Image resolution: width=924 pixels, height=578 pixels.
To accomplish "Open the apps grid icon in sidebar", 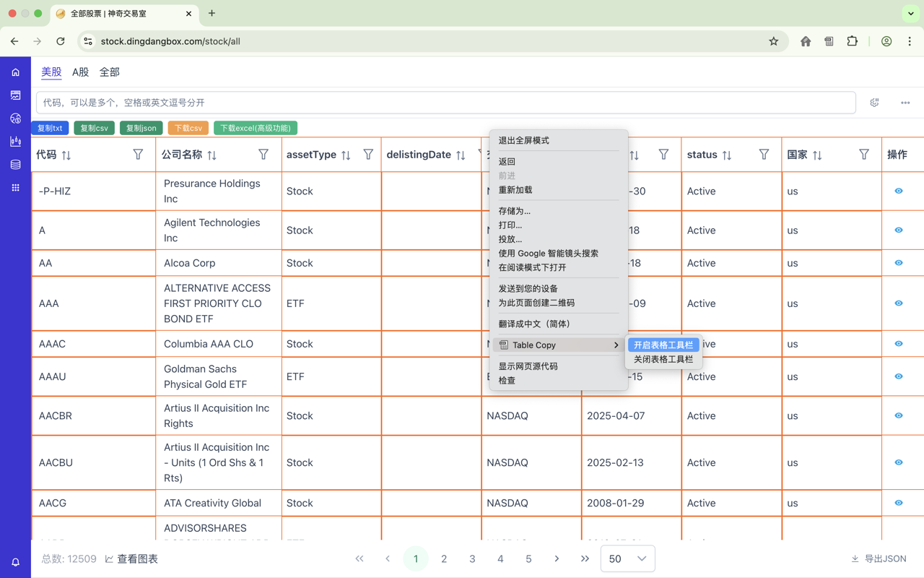I will pyautogui.click(x=15, y=187).
